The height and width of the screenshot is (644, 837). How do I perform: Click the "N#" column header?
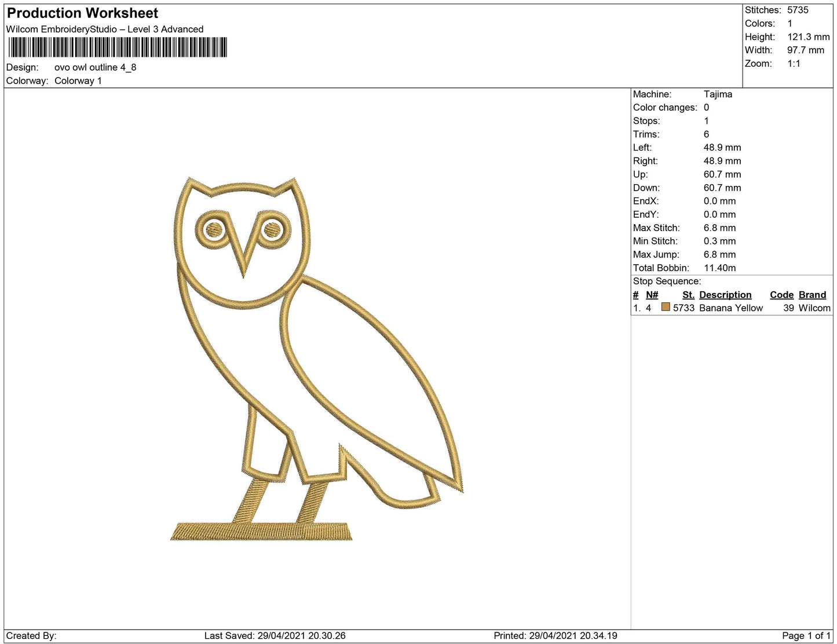click(x=652, y=295)
